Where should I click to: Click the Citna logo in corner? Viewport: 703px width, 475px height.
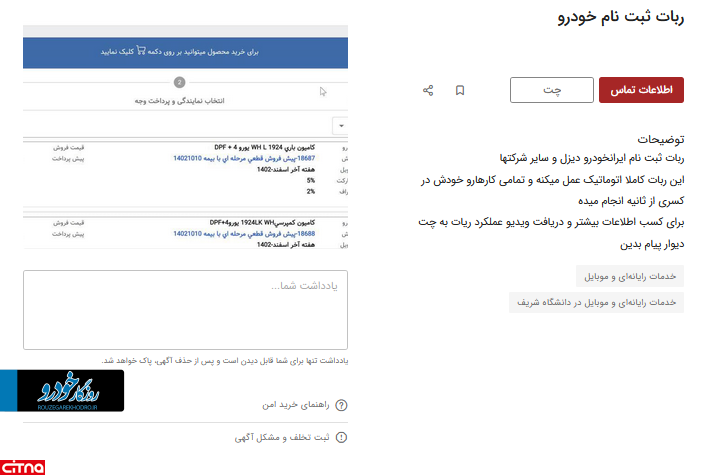pos(22,466)
